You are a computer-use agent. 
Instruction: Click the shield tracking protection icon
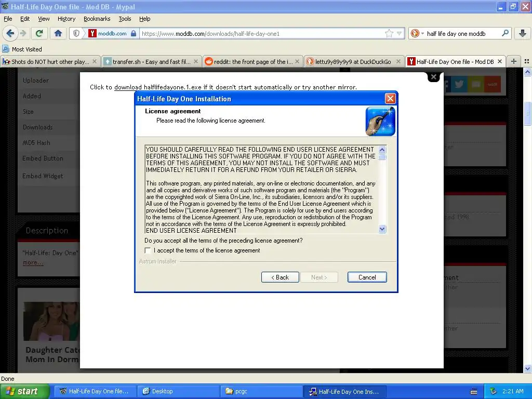(76, 33)
